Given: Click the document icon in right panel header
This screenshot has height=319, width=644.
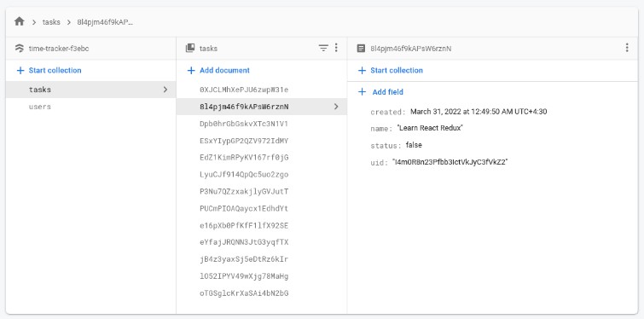Looking at the screenshot, I should coord(361,49).
